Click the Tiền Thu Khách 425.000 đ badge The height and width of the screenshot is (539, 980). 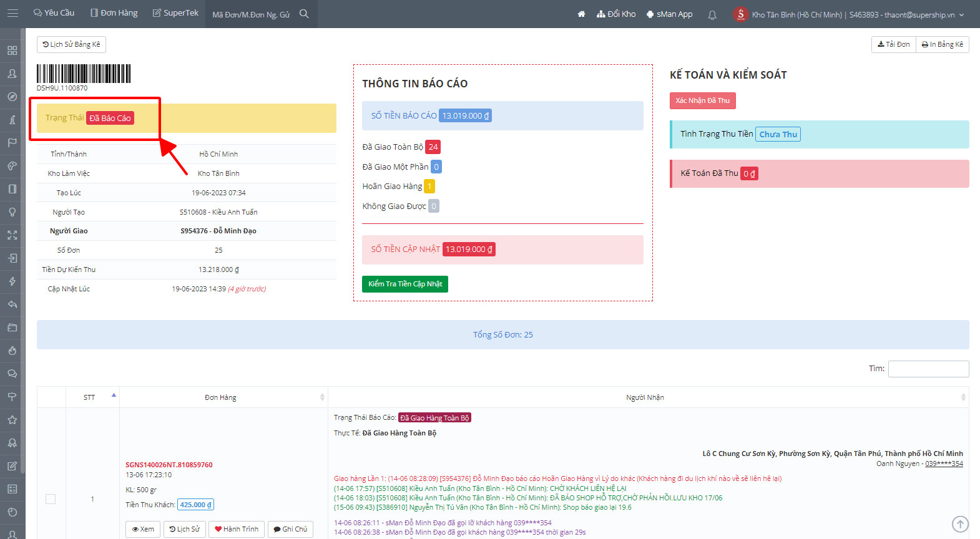[x=196, y=505]
